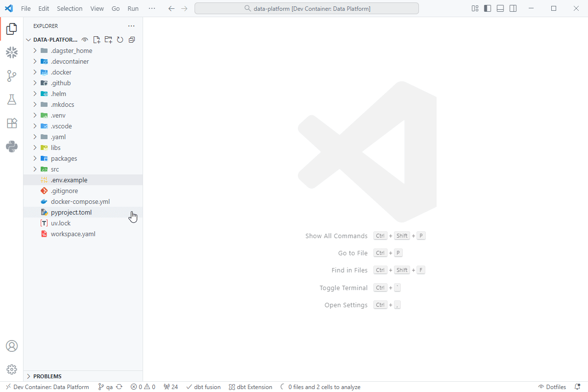
Task: Open the Testing flask view
Action: tap(12, 99)
